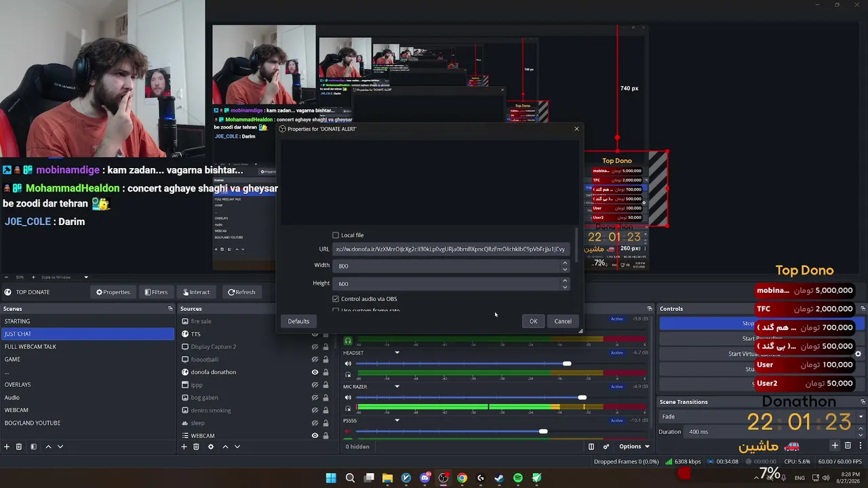This screenshot has height=488, width=868.
Task: Uncheck Control audio via OBS
Action: point(336,299)
